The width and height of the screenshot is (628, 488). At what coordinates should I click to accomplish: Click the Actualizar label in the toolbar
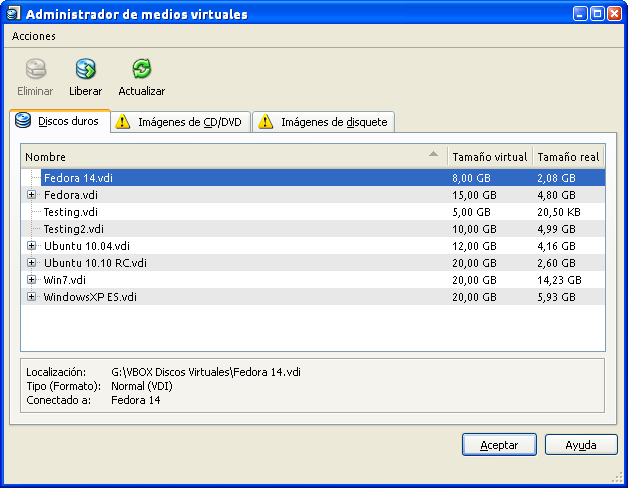tap(141, 91)
